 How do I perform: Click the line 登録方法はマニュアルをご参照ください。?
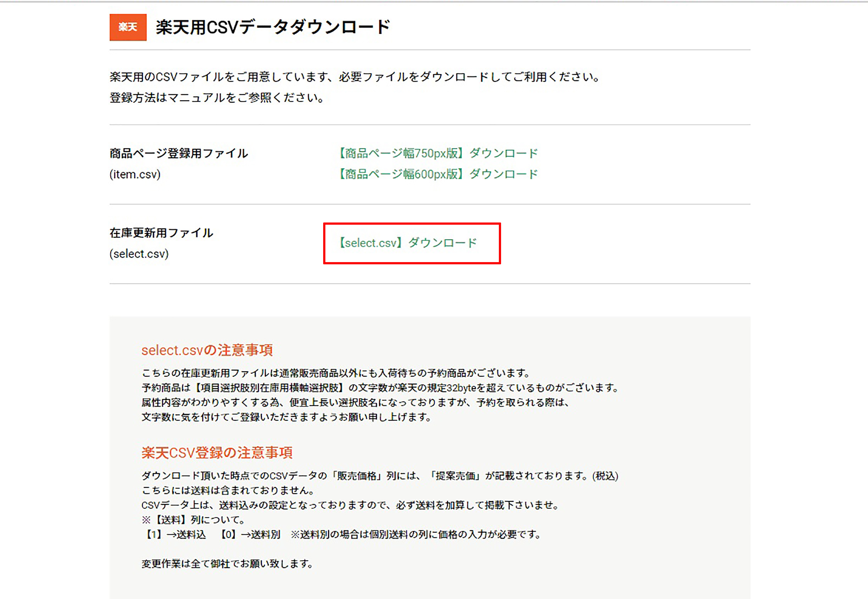point(217,98)
